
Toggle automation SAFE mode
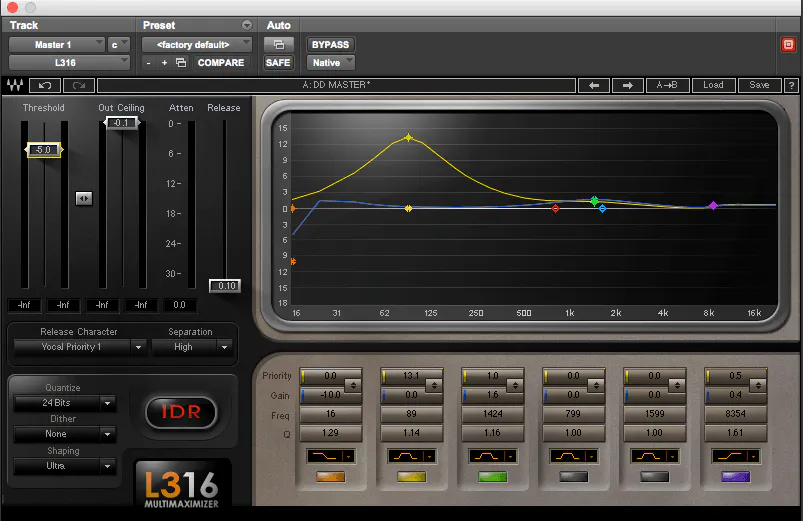(278, 62)
